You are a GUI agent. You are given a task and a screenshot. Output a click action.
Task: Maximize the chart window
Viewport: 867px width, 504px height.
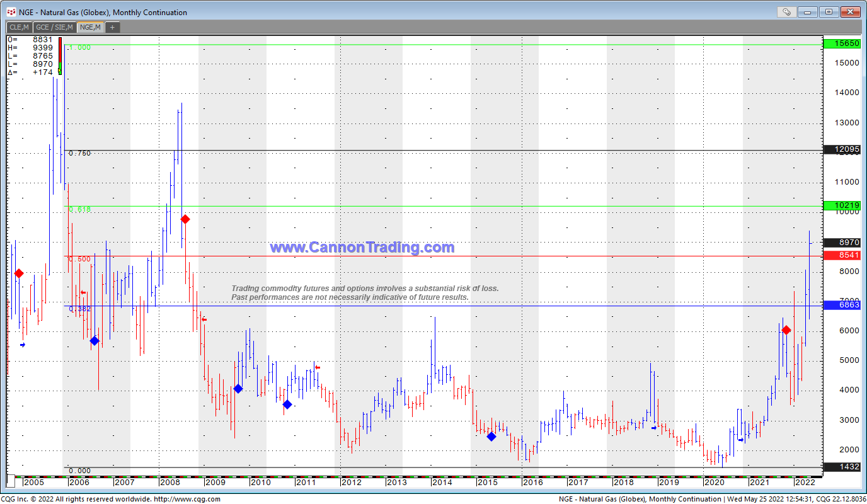(x=829, y=12)
